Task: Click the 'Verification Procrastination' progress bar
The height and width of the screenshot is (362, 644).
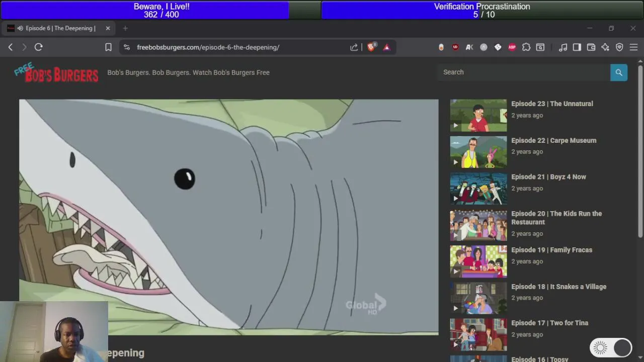Action: coord(482,10)
